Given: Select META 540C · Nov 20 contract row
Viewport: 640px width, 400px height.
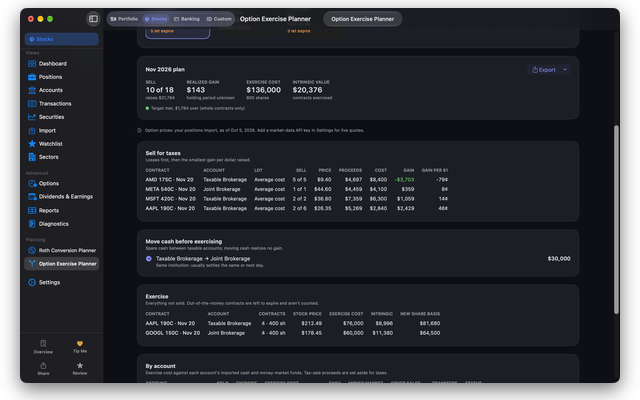Looking at the screenshot, I should 297,189.
